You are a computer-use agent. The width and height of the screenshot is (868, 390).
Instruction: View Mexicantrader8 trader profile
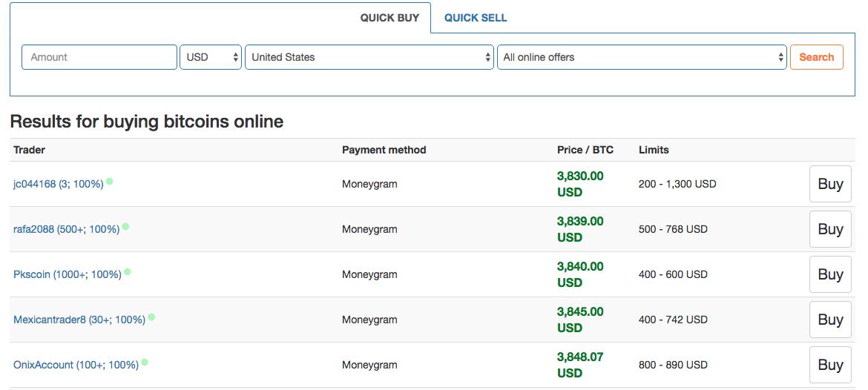[79, 320]
